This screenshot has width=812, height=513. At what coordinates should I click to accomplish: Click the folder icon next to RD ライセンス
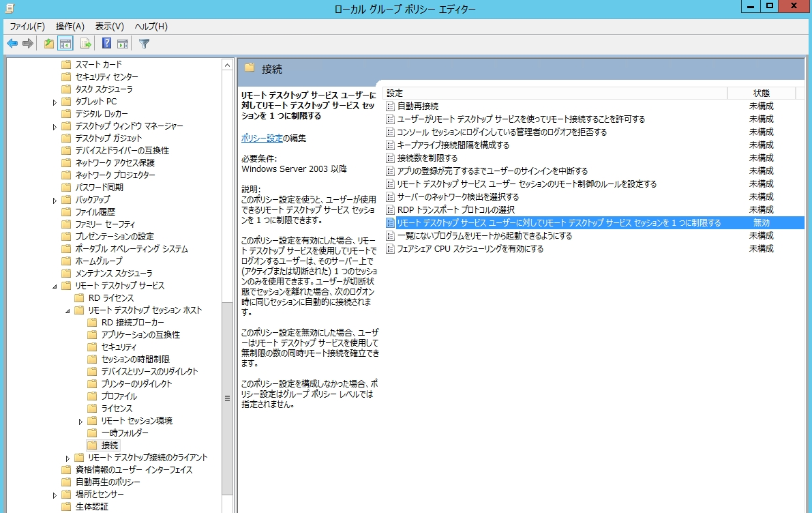(x=78, y=298)
